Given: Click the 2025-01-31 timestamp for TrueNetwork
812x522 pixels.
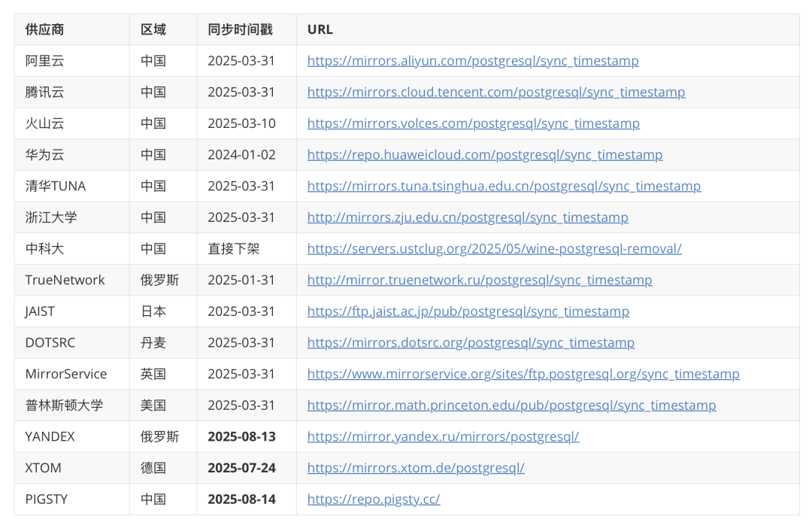Looking at the screenshot, I should click(241, 280).
